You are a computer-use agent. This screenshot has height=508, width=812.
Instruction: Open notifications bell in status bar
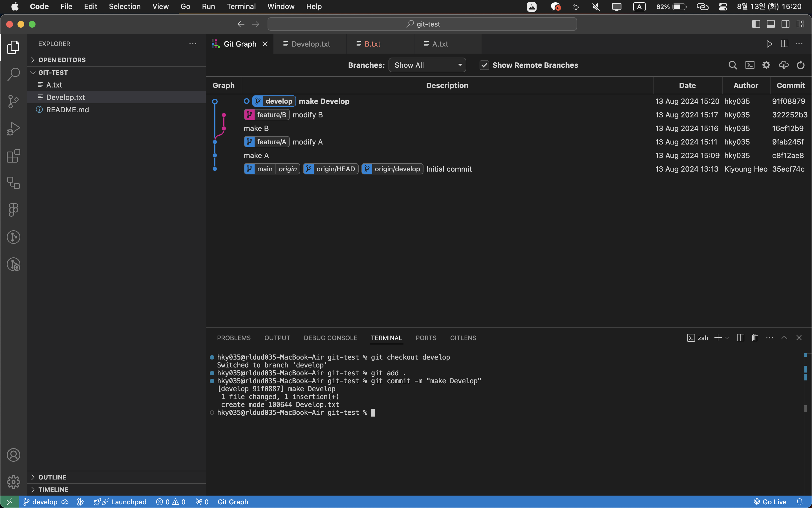point(800,502)
